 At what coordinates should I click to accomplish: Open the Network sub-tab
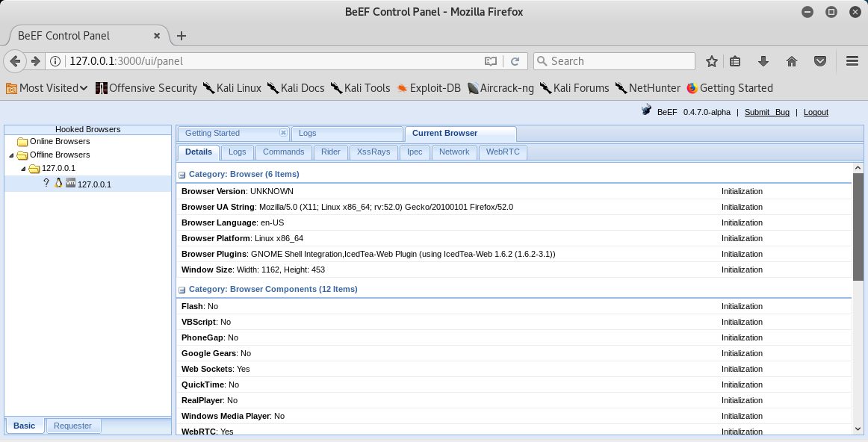(x=454, y=152)
